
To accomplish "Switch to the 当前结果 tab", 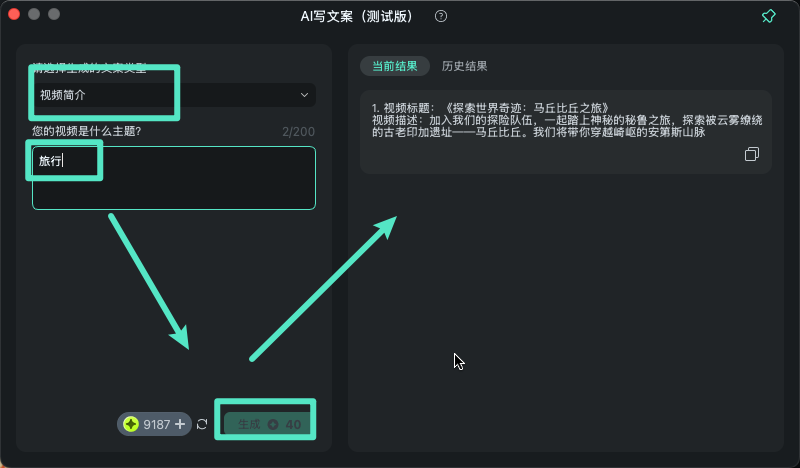I will coord(395,67).
